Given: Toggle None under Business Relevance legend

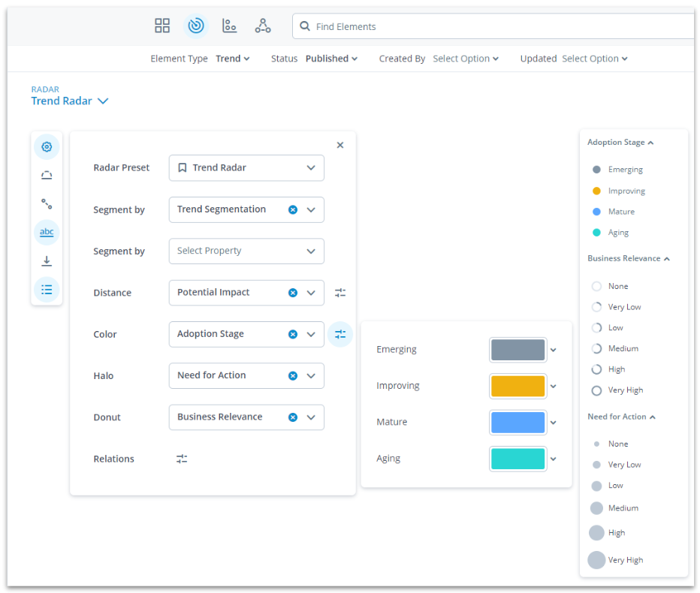Looking at the screenshot, I should click(x=610, y=286).
